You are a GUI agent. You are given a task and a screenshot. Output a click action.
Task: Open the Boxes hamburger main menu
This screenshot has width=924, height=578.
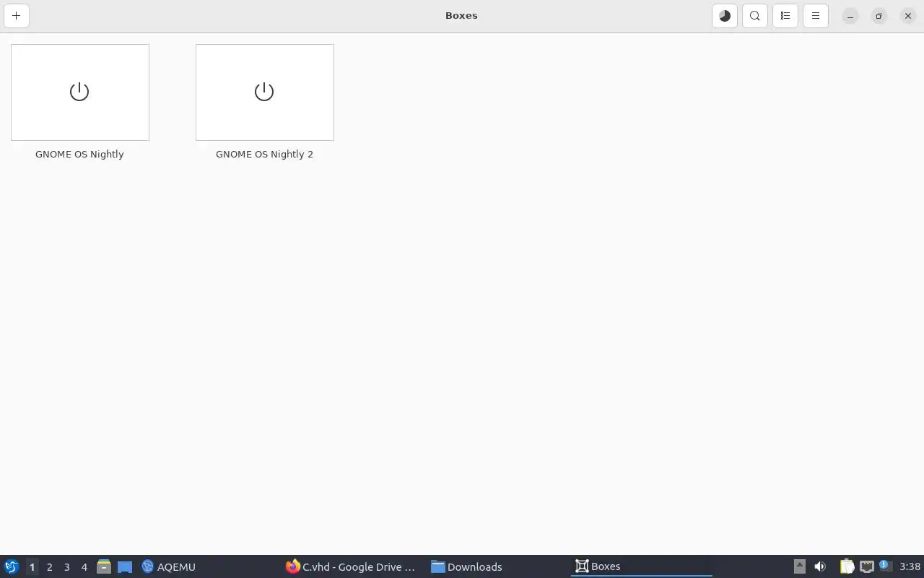coord(816,15)
